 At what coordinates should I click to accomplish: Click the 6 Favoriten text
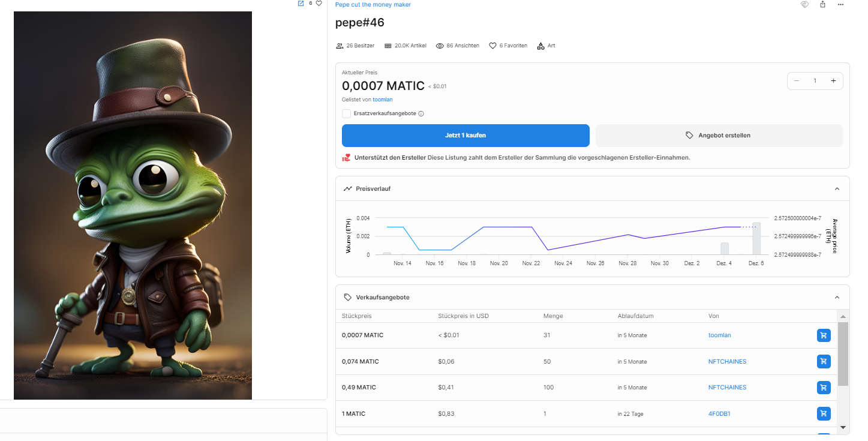[x=513, y=46]
